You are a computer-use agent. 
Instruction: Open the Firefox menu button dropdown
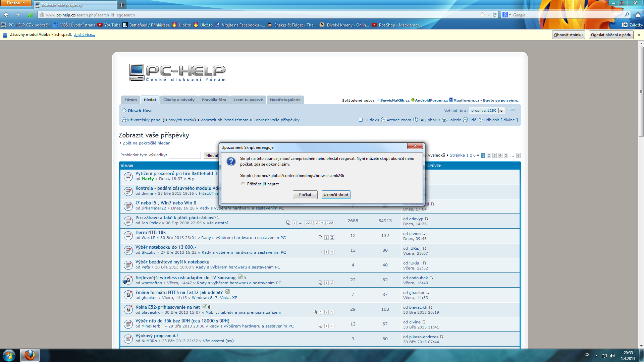click(x=15, y=3)
